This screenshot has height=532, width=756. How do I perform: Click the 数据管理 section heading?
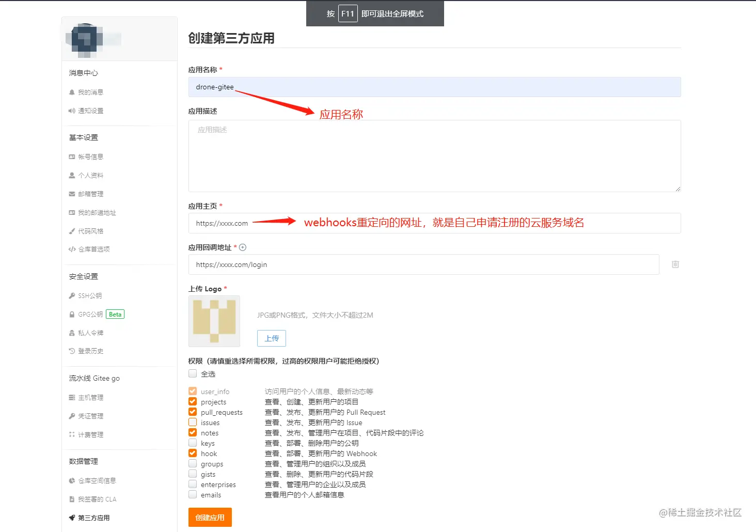pyautogui.click(x=84, y=462)
